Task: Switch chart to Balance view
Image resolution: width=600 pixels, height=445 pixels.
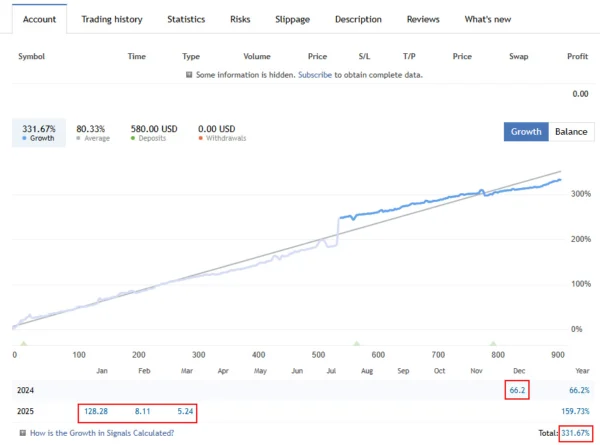Action: [571, 132]
